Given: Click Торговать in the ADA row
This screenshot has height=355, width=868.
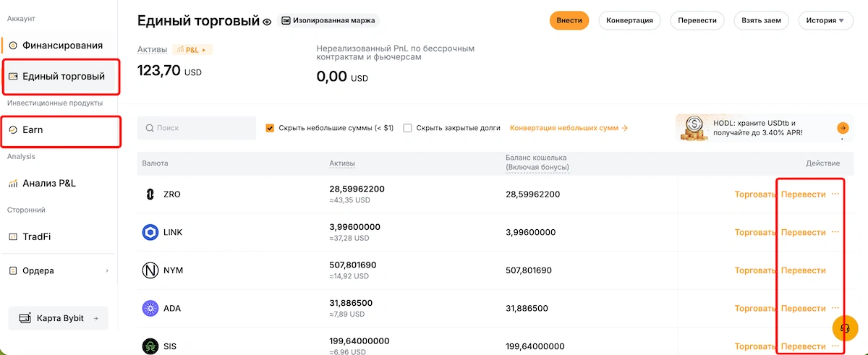Looking at the screenshot, I should pyautogui.click(x=755, y=308).
